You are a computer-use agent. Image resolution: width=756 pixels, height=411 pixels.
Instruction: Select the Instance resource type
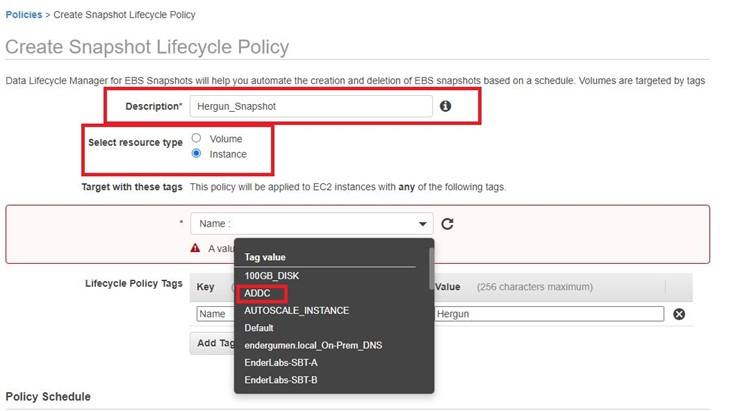tap(197, 154)
